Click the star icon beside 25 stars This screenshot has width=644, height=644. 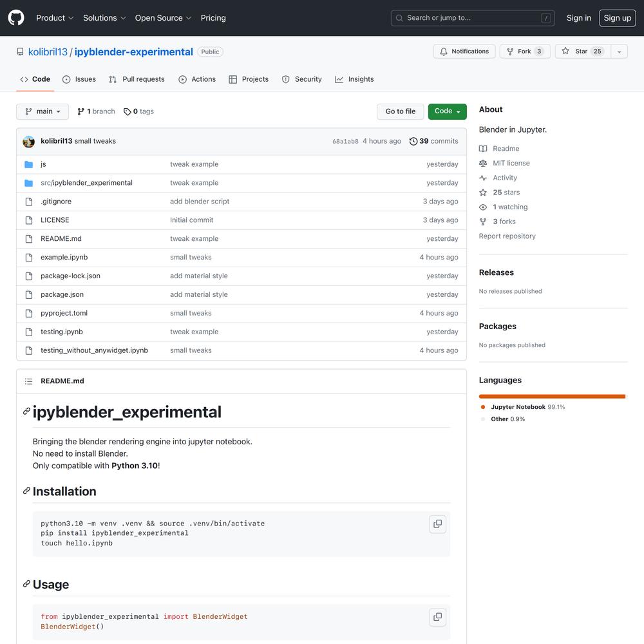click(483, 193)
